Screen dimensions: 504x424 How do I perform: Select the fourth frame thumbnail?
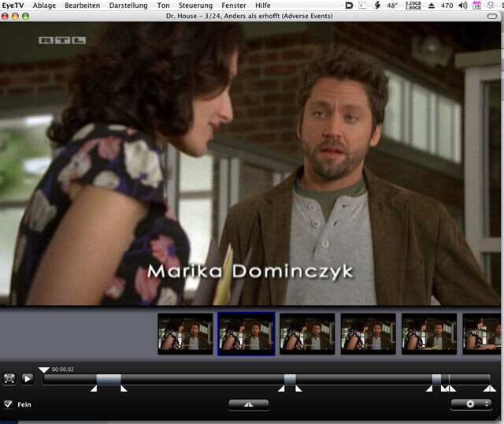(369, 334)
